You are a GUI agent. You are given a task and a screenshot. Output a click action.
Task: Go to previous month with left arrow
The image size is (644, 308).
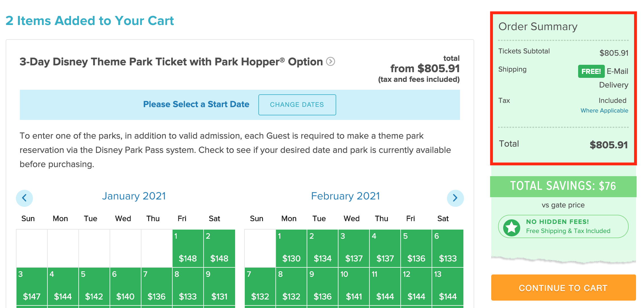point(24,198)
